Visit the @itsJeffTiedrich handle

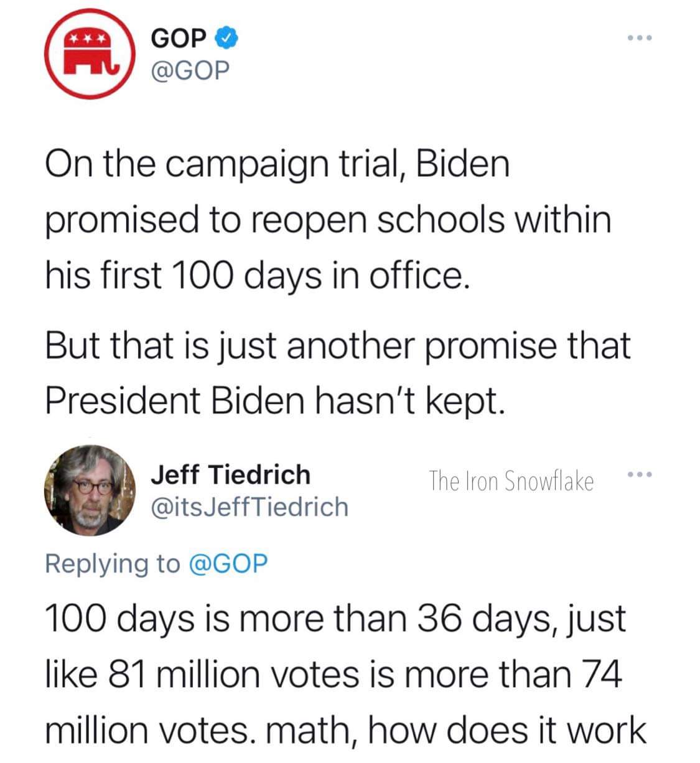point(250,507)
